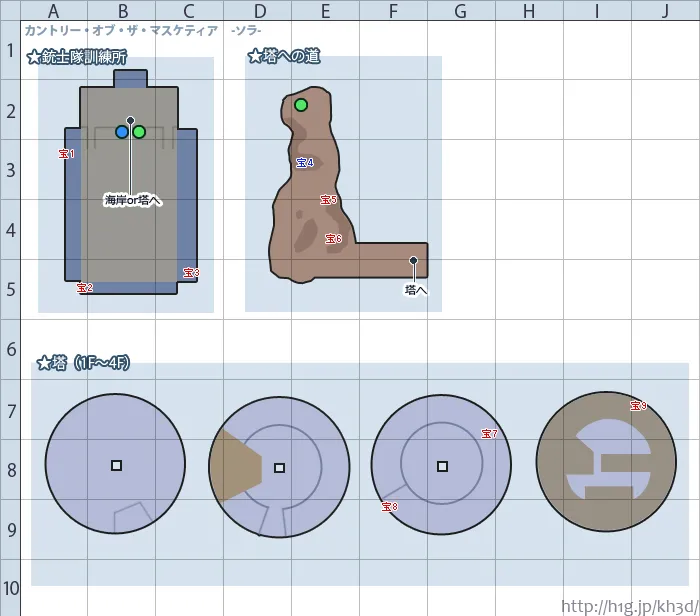Pick the 宝6 treasure marker
Image resolution: width=700 pixels, height=616 pixels.
[333, 239]
